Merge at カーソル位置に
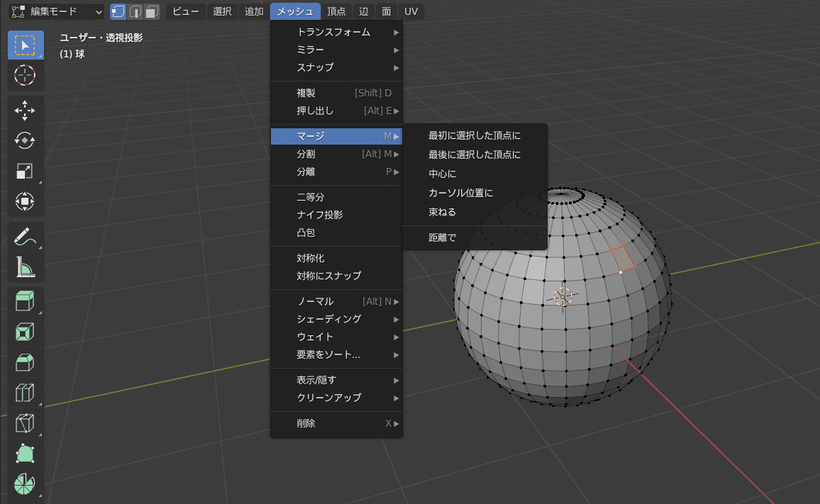820x504 pixels. coord(475,194)
